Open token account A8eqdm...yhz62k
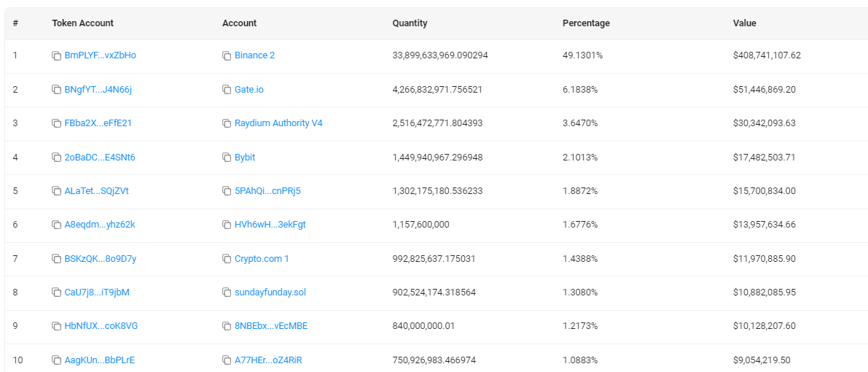The height and width of the screenshot is (372, 868). pyautogui.click(x=100, y=225)
